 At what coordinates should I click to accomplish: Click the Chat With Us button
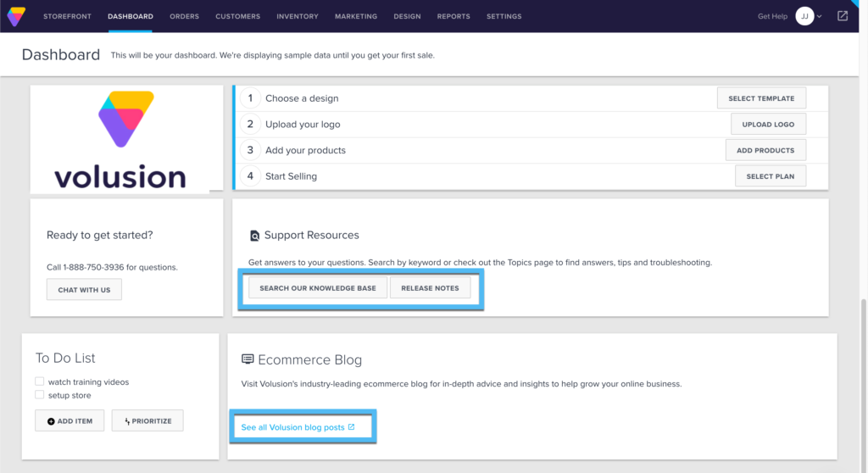(x=84, y=290)
